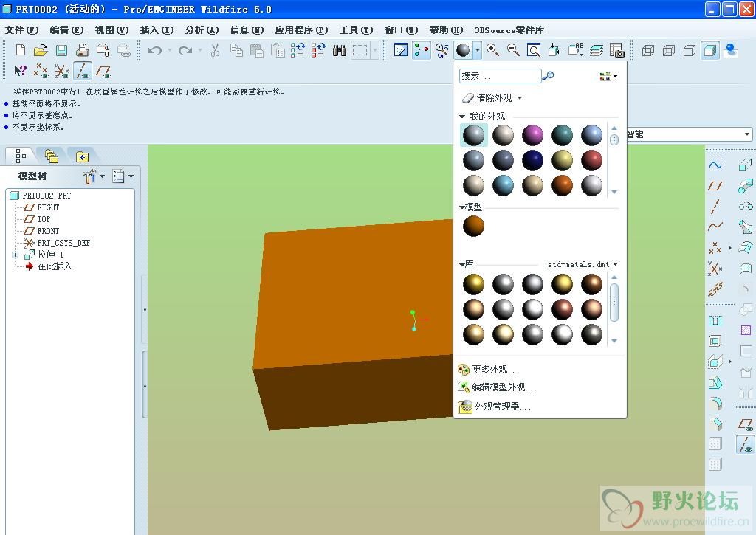Image resolution: width=756 pixels, height=535 pixels.
Task: Click the Repaint screen icon
Action: [401, 49]
